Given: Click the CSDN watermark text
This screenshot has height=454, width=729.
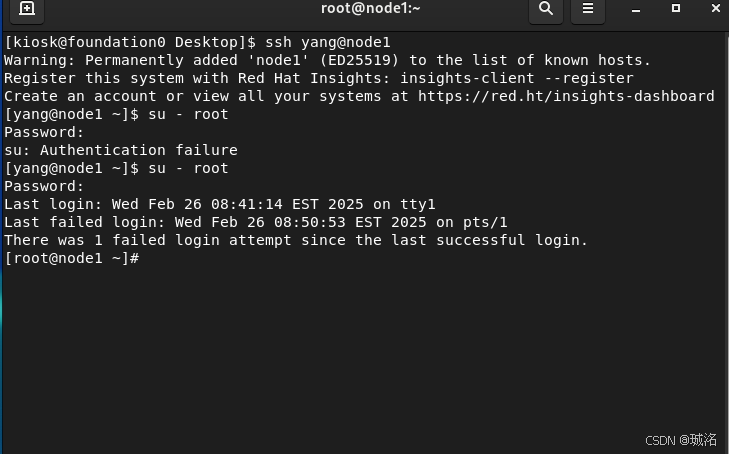Looking at the screenshot, I should [681, 440].
